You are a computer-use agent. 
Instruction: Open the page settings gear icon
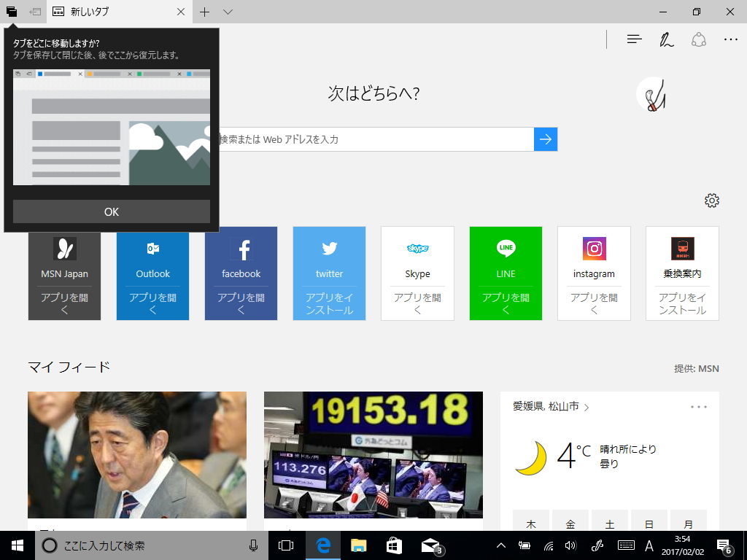pos(712,201)
